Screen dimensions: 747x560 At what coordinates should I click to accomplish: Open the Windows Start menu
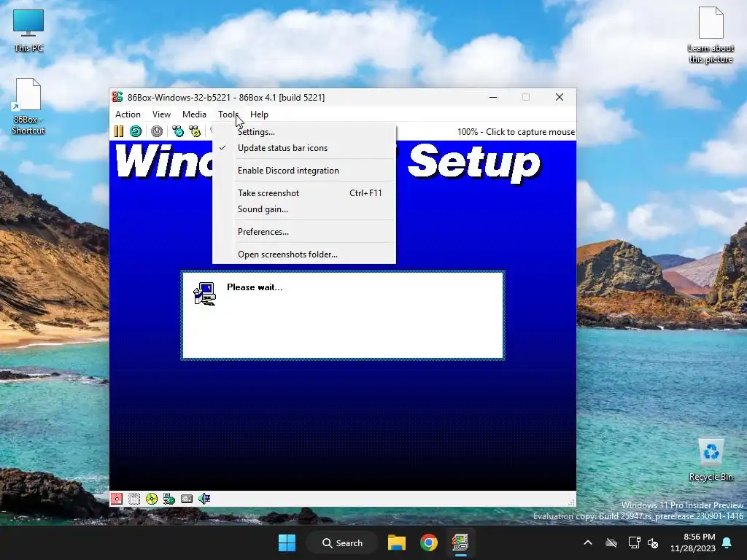click(287, 542)
